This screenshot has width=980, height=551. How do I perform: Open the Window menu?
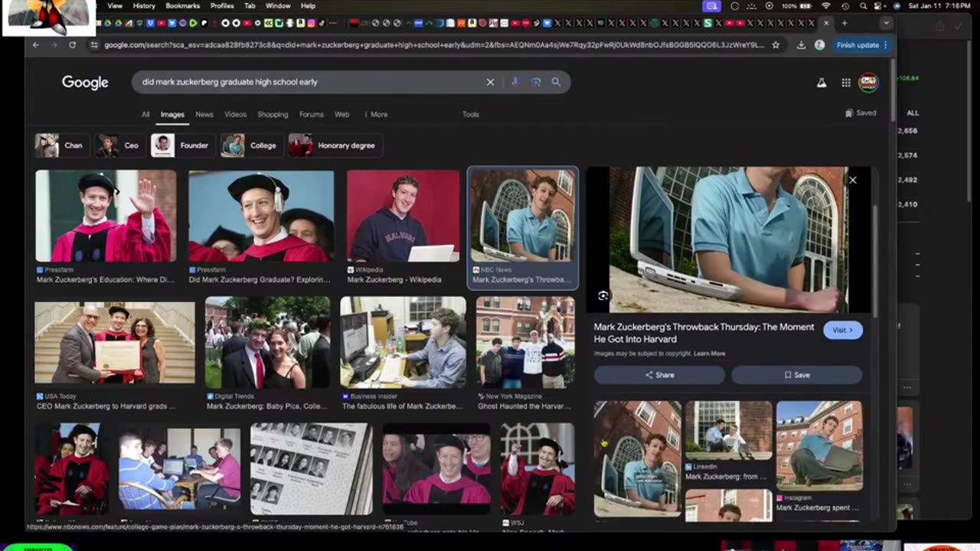pyautogui.click(x=278, y=6)
